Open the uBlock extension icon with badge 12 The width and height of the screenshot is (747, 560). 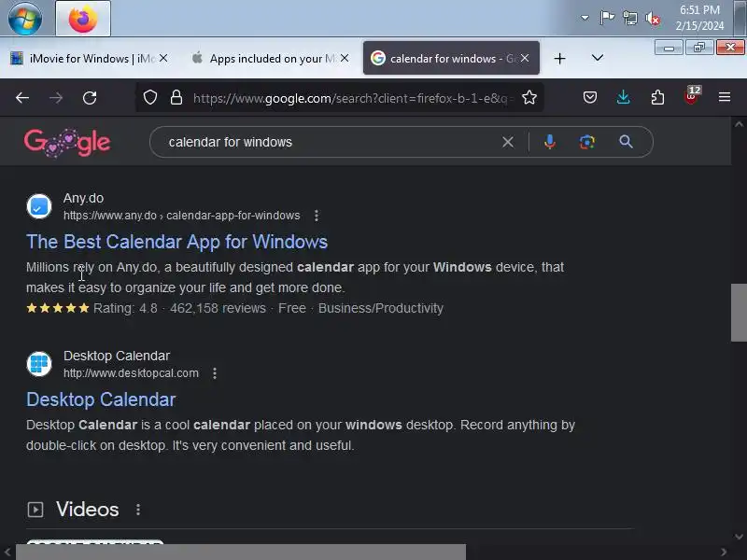pos(691,96)
